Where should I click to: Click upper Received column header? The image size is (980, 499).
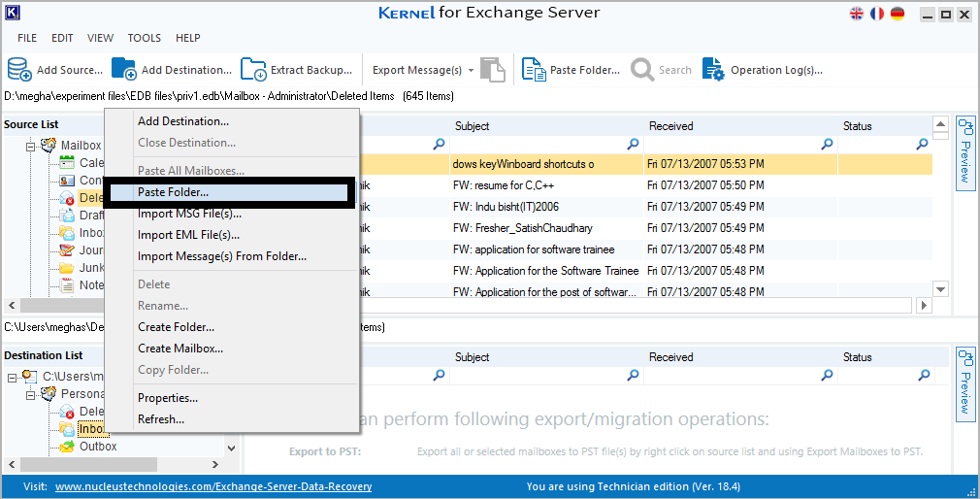(740, 125)
